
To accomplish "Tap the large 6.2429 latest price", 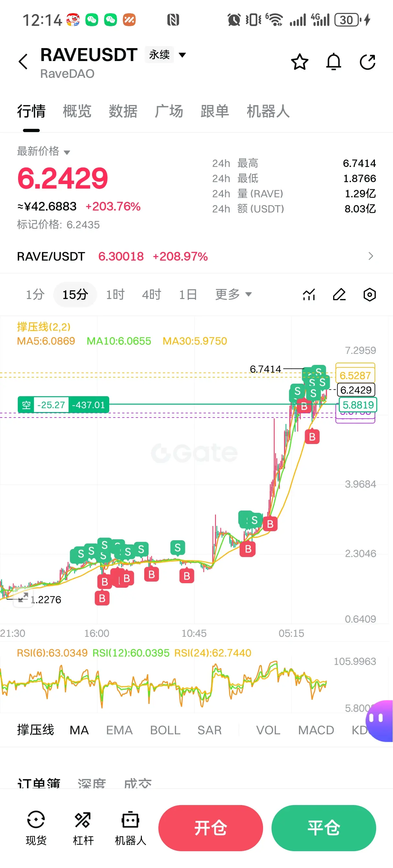I will click(x=62, y=178).
